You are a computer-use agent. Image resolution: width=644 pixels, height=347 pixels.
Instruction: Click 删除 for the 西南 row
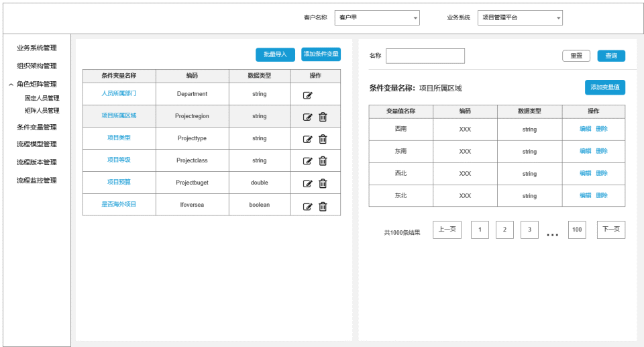point(602,129)
